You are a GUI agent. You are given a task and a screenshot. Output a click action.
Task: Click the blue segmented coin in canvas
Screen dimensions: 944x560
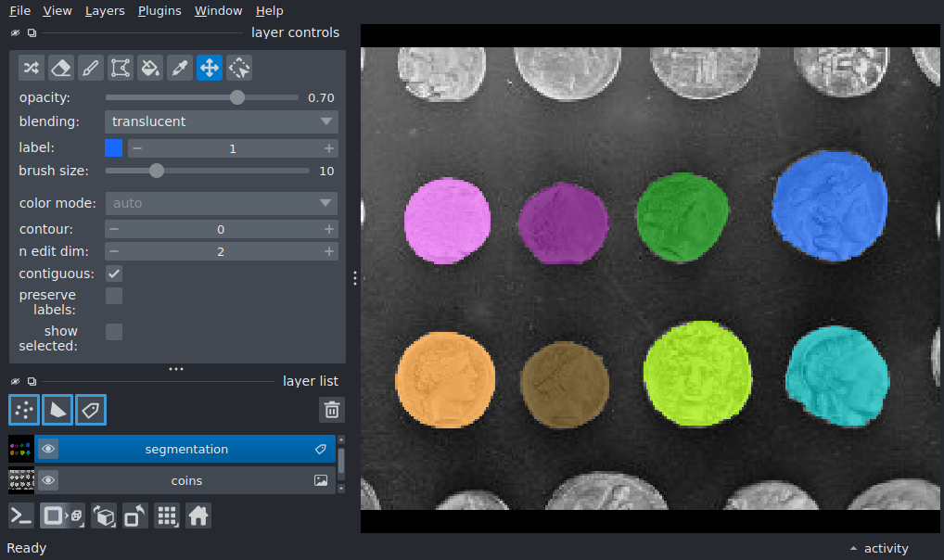[x=830, y=206]
